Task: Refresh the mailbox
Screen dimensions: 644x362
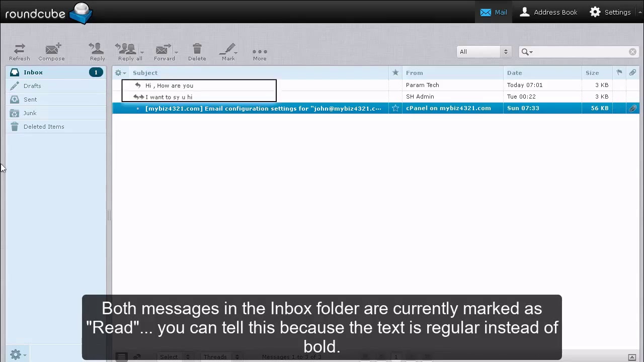Action: click(19, 52)
